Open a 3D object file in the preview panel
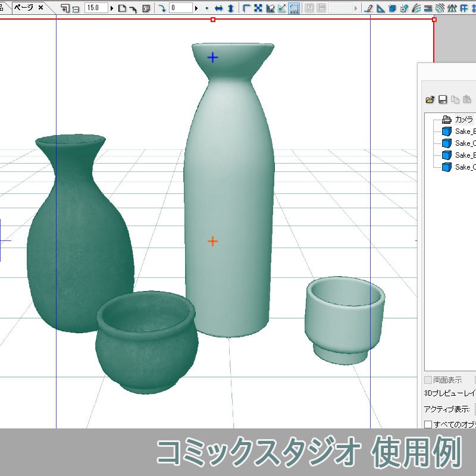 click(x=430, y=99)
